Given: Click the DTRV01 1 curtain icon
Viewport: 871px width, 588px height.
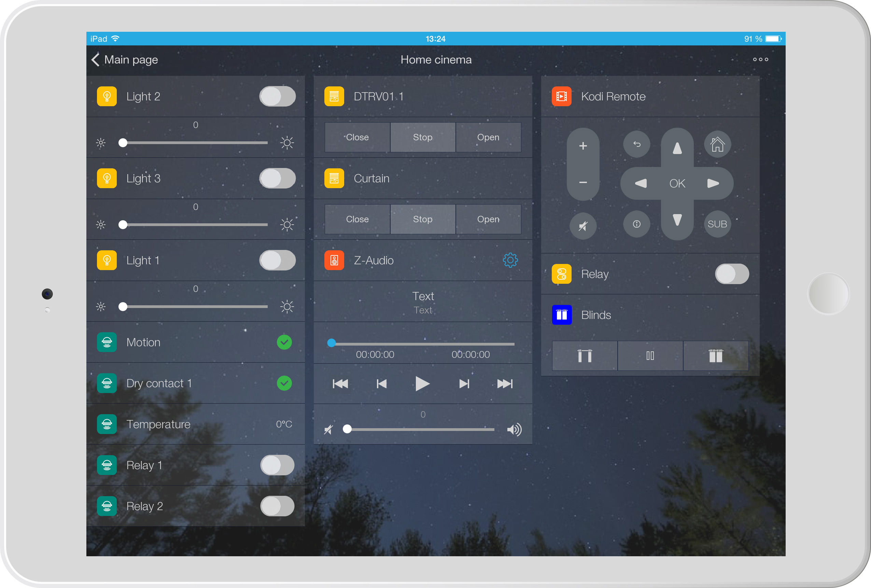Looking at the screenshot, I should [334, 96].
